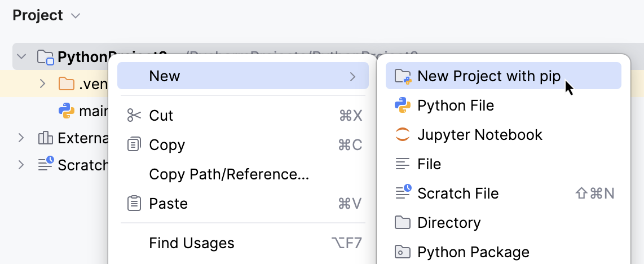Create a new Python Package
644x264 pixels.
click(503, 252)
